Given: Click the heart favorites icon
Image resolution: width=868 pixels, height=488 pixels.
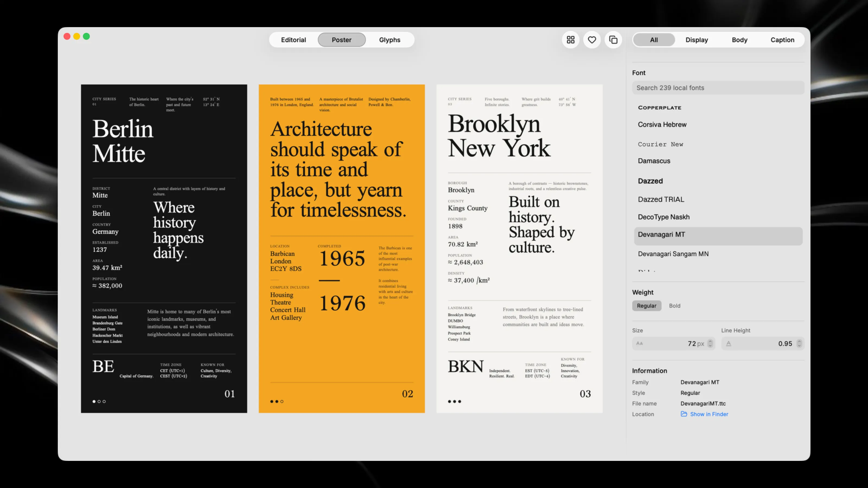Looking at the screenshot, I should point(592,40).
